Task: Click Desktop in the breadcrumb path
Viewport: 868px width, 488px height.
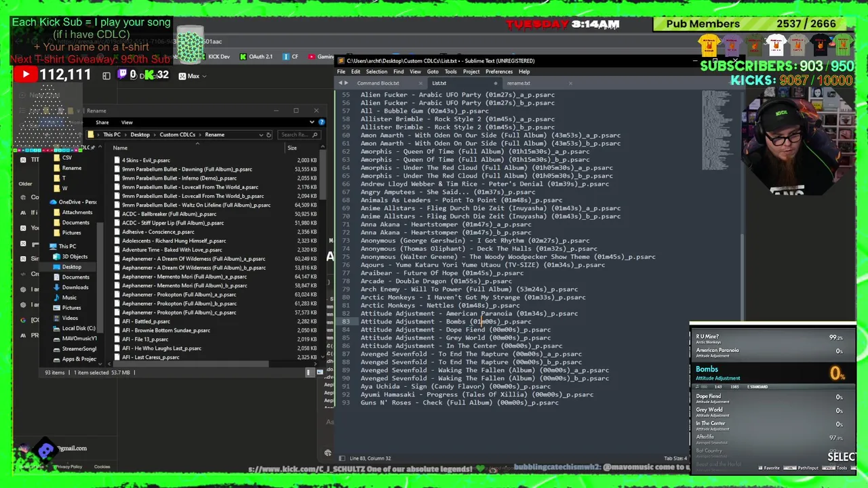Action: [140, 135]
